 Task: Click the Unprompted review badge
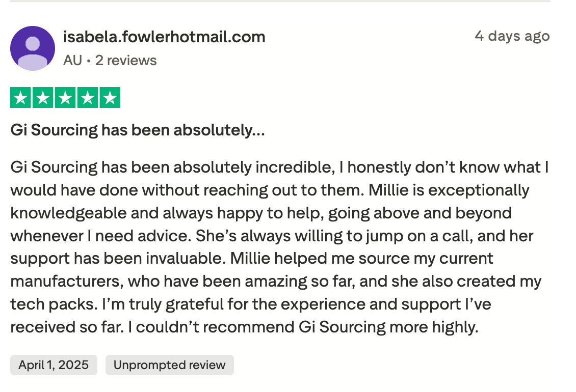169,365
